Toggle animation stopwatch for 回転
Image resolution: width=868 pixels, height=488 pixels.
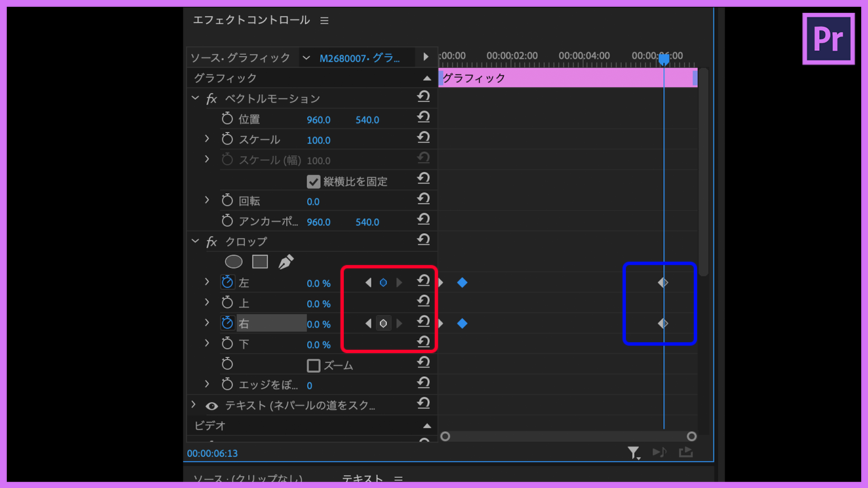click(x=227, y=201)
